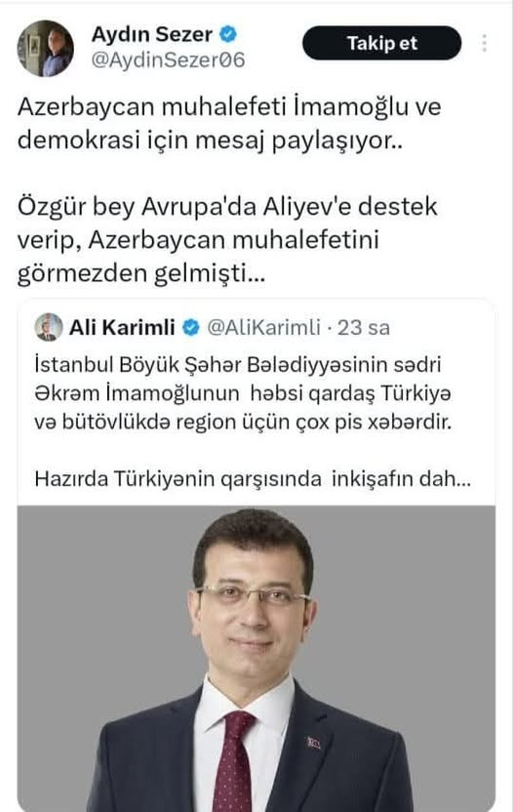The height and width of the screenshot is (812, 513).
Task: Follow the account with Takip et
Action: click(x=381, y=43)
